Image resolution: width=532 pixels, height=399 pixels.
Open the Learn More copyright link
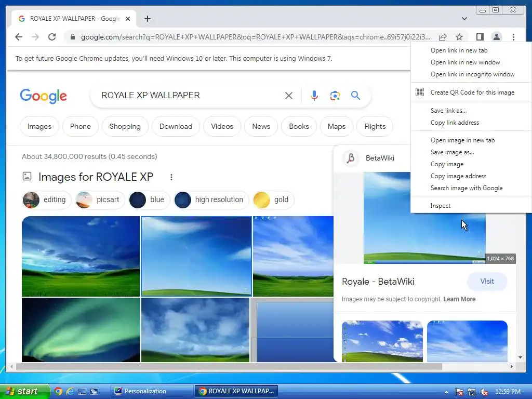point(459,299)
